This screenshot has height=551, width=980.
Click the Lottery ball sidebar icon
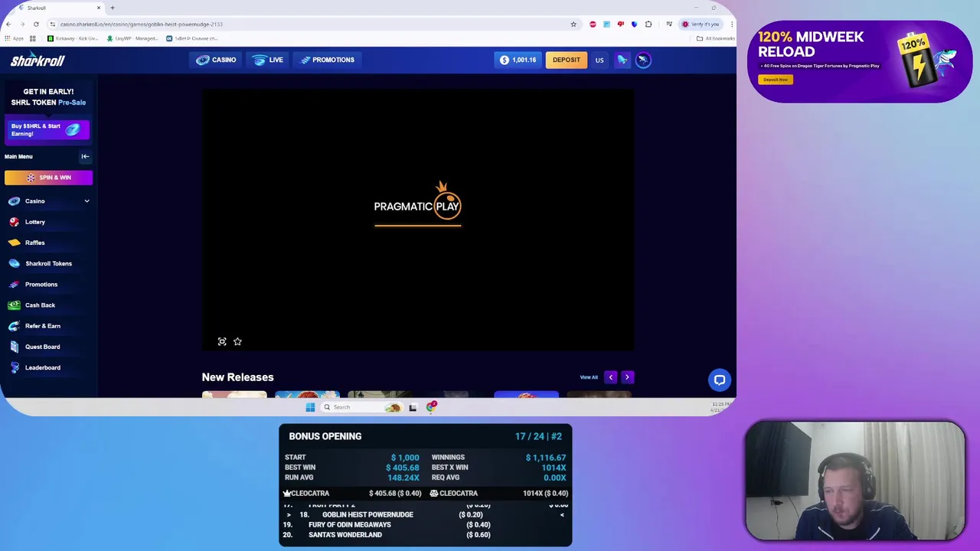pos(14,222)
